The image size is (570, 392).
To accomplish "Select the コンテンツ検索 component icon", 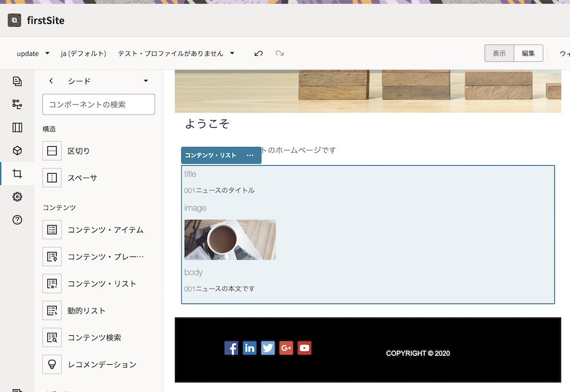I will pyautogui.click(x=52, y=338).
